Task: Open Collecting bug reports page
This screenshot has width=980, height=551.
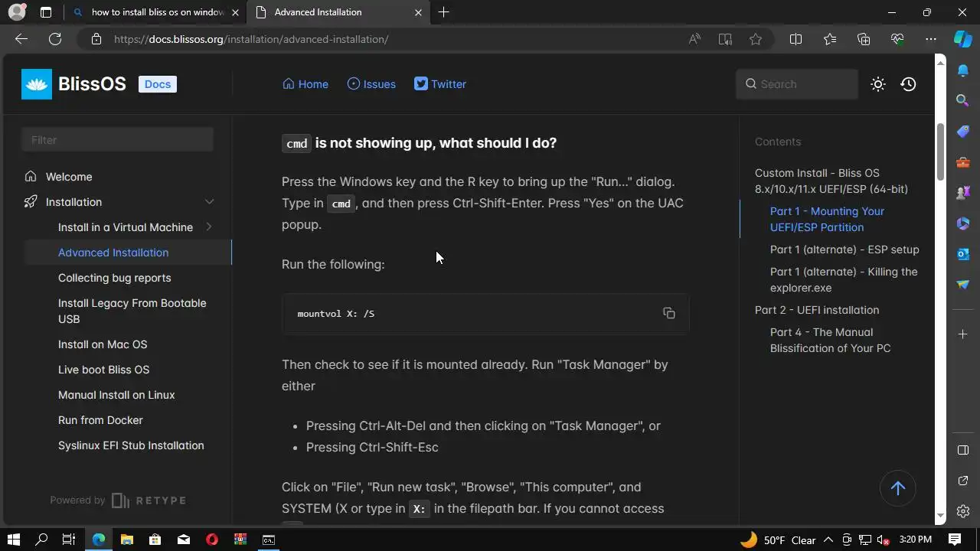Action: tap(115, 278)
